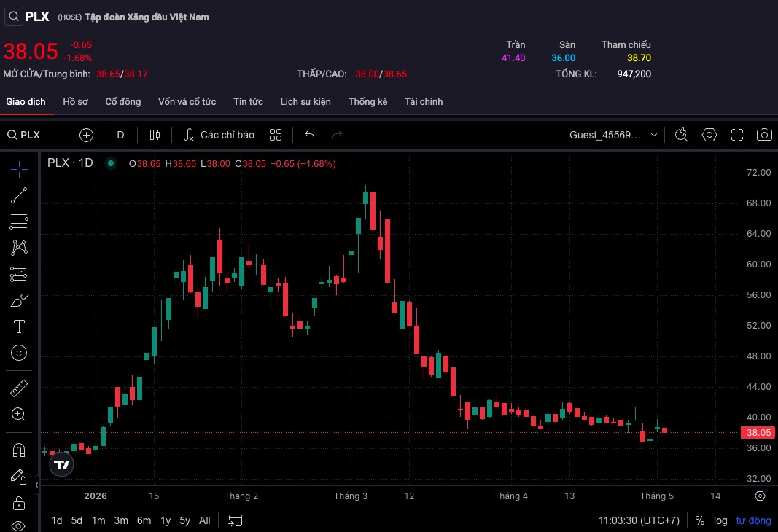Viewport: 778px width, 532px height.
Task: Add a symbol to compare with plus icon
Action: 86,135
